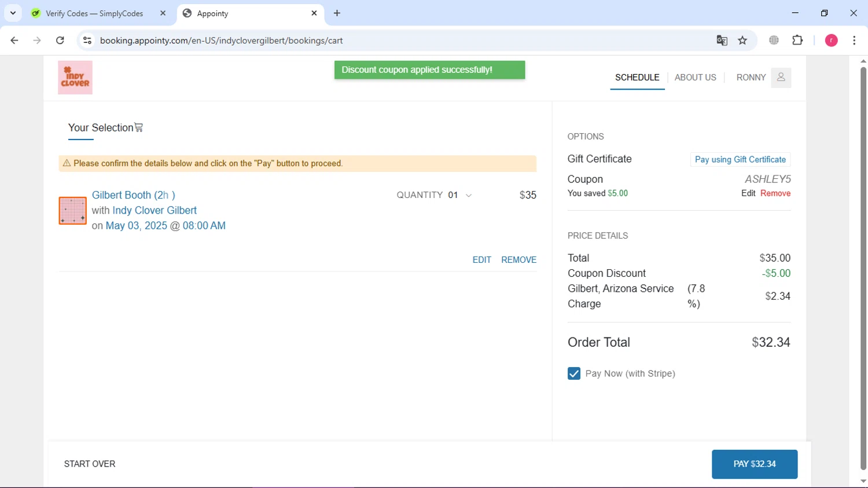Viewport: 868px width, 488px height.
Task: Click the $2.34 service charge value
Action: 778,296
